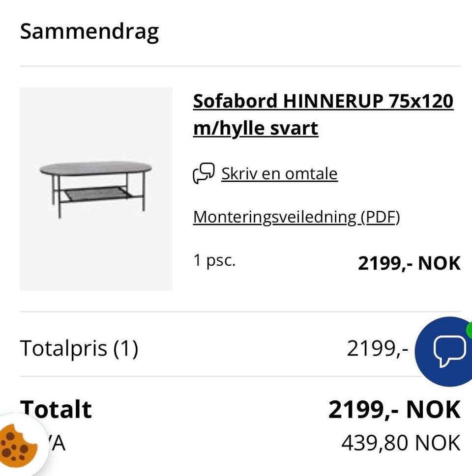Open the blue live chat bubble
The width and height of the screenshot is (472, 476).
point(444,352)
